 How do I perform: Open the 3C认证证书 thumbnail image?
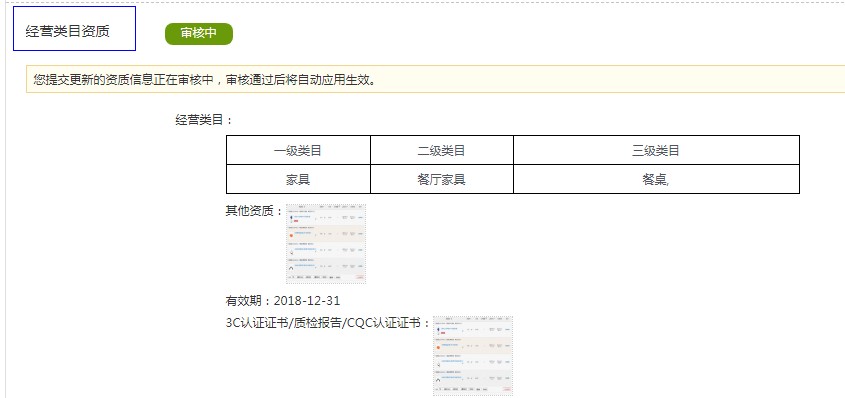(x=473, y=356)
